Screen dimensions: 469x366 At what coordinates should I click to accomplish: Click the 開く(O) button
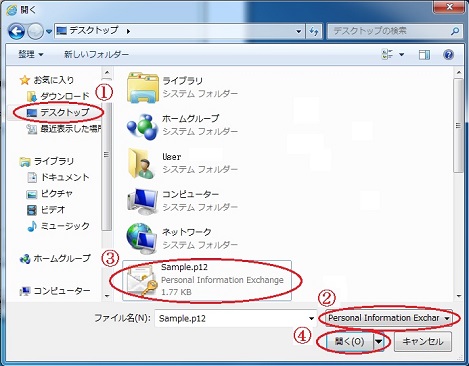coord(349,341)
